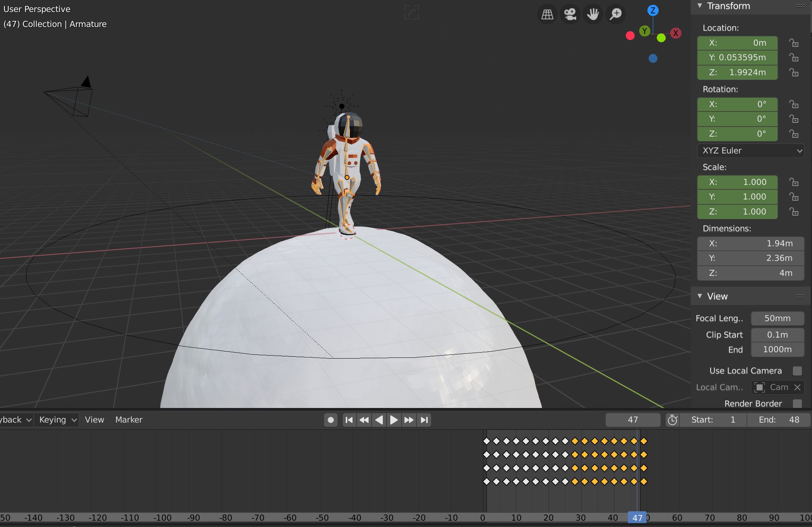Clear the Local Camera Cam field
The width and height of the screenshot is (812, 527).
click(x=797, y=387)
